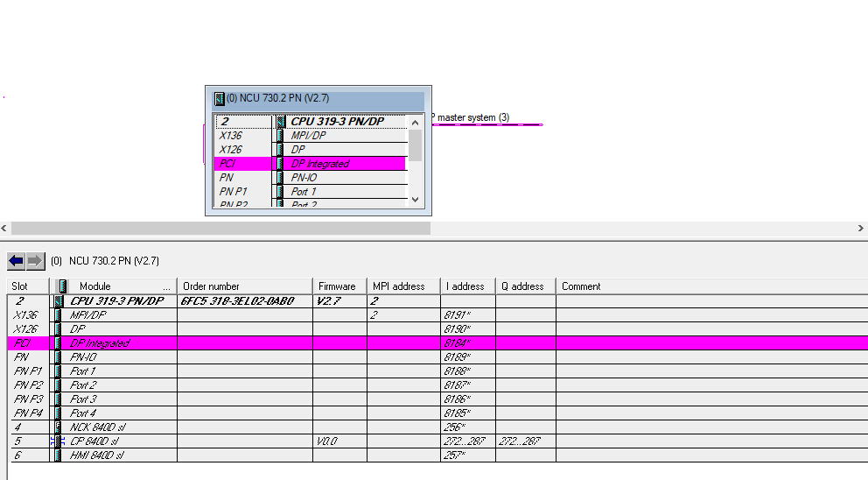868x480 pixels.
Task: Click the MPI/DP row icon in the table
Action: [58, 314]
